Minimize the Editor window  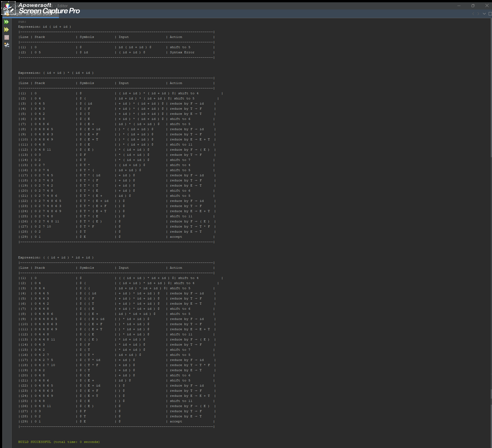click(459, 6)
